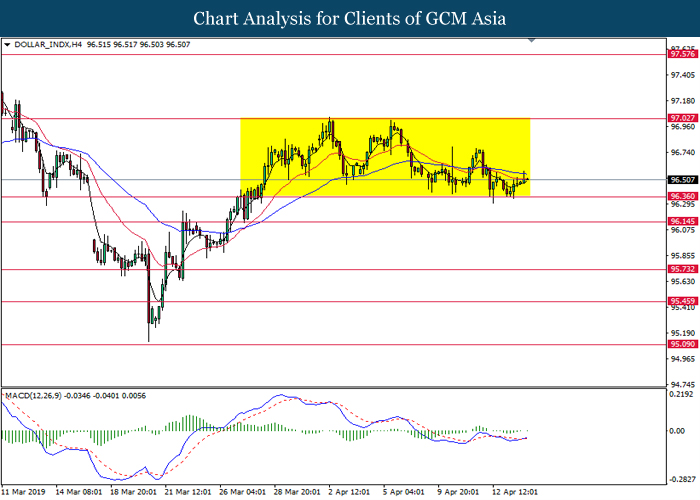This screenshot has width=700, height=500.
Task: Select the 95.090 bottom support label
Action: [x=682, y=344]
